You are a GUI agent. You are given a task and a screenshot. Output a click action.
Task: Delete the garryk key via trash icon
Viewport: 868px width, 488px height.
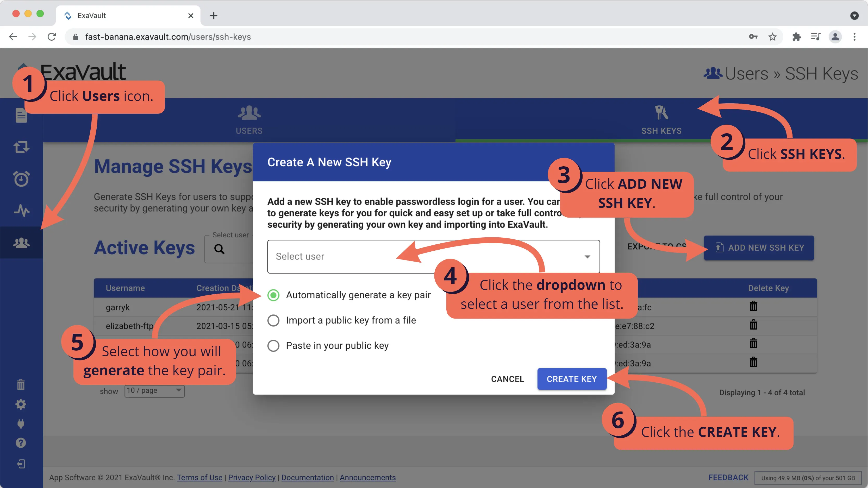point(753,307)
